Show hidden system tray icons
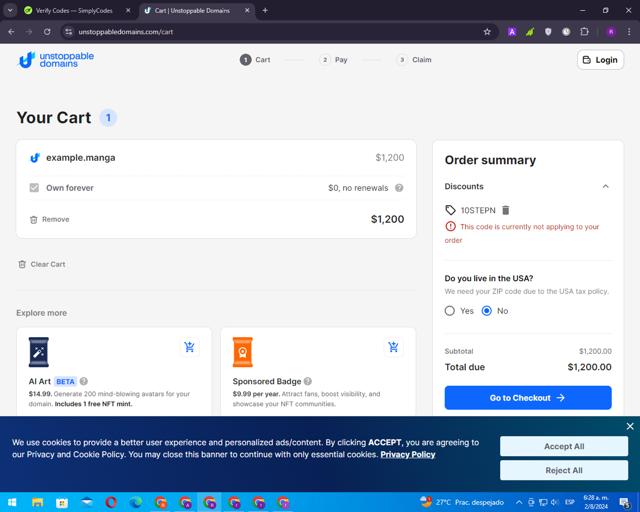The height and width of the screenshot is (512, 640). 518,502
